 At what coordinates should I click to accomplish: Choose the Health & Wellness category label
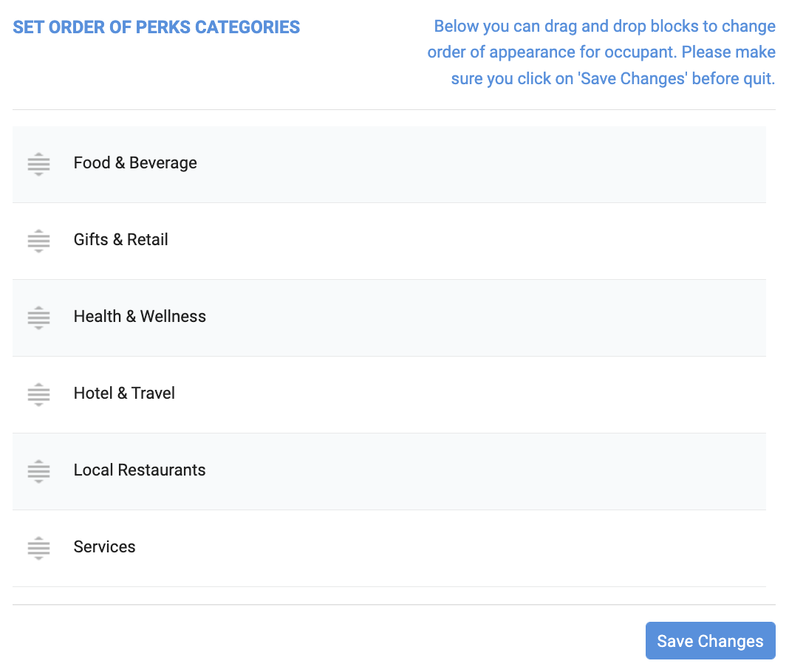coord(140,317)
